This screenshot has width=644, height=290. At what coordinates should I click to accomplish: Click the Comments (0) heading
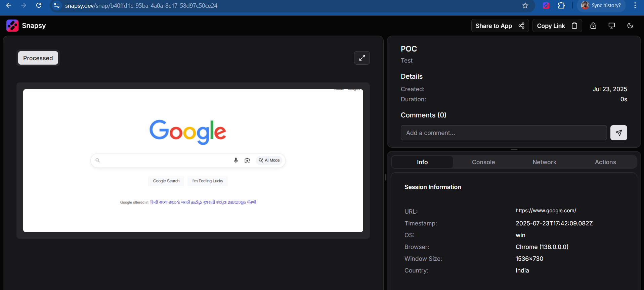tap(423, 115)
